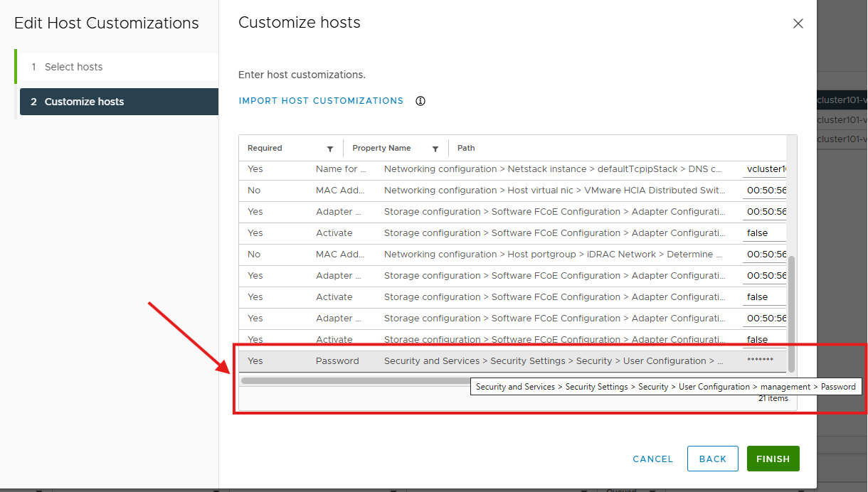Close the Customize hosts dialog
The height and width of the screenshot is (492, 868).
coord(798,23)
